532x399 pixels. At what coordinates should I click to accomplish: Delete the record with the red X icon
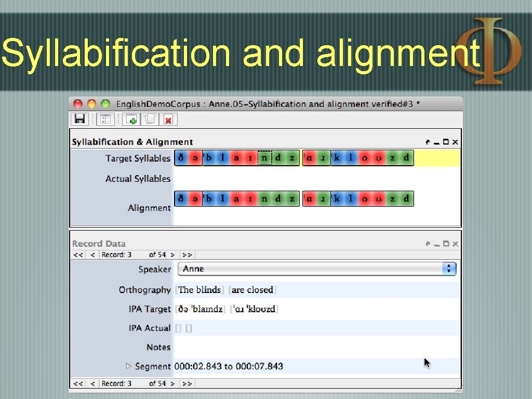[x=168, y=119]
